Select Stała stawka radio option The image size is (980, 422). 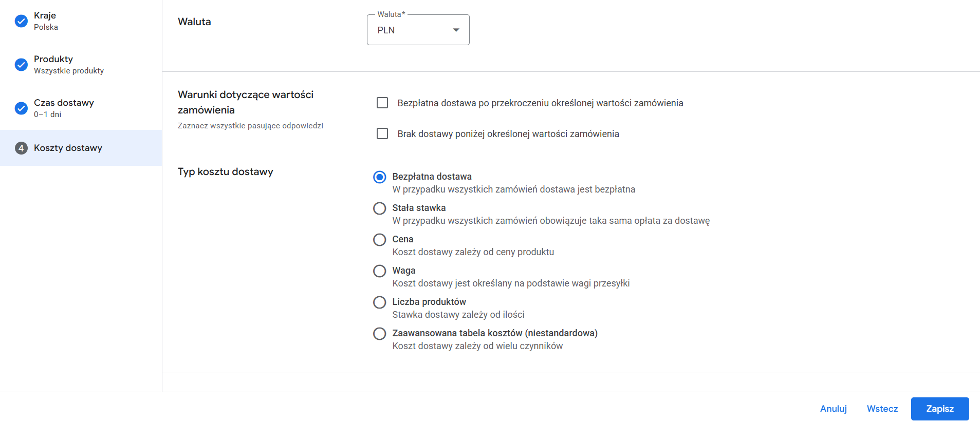tap(380, 208)
